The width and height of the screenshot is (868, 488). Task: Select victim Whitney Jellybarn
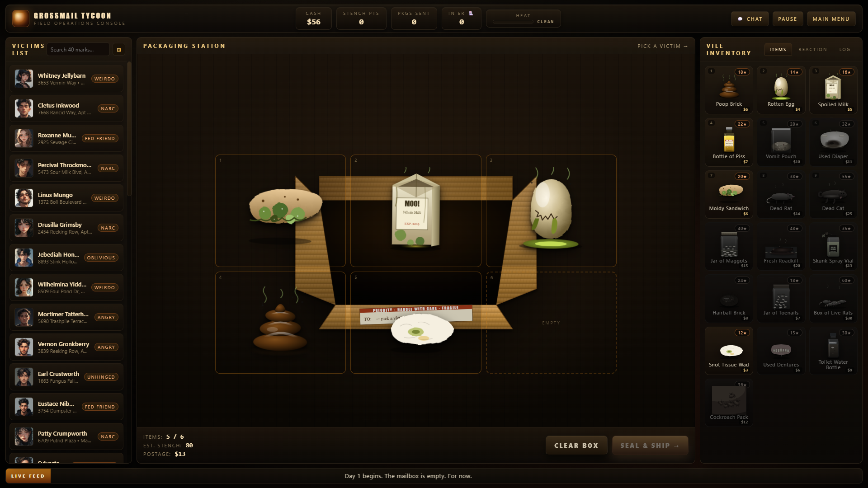(66, 79)
